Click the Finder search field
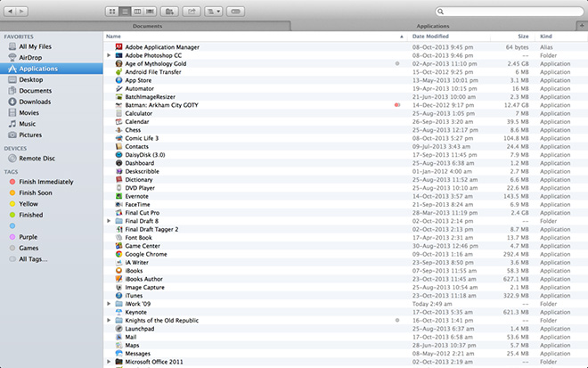Screen dimensions: 588x368 [x=510, y=12]
